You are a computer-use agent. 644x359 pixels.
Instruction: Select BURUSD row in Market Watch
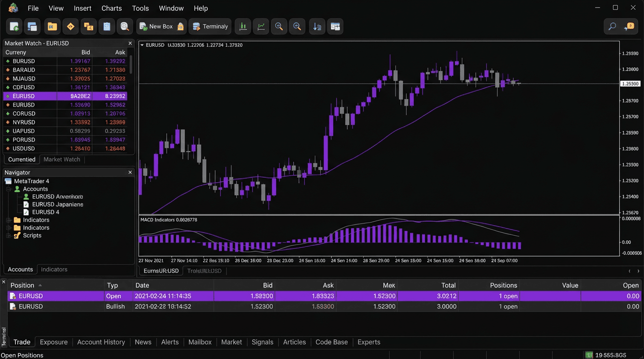point(66,61)
